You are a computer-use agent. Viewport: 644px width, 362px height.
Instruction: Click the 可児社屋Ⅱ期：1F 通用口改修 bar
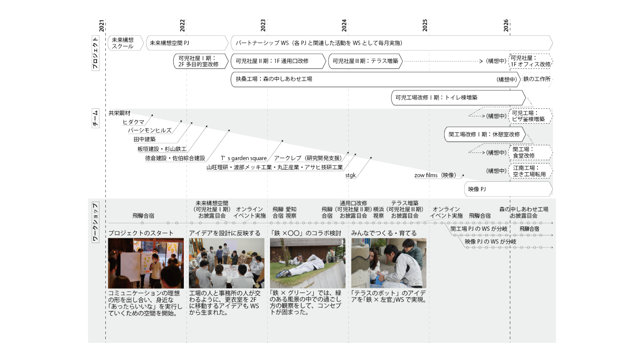tap(278, 61)
